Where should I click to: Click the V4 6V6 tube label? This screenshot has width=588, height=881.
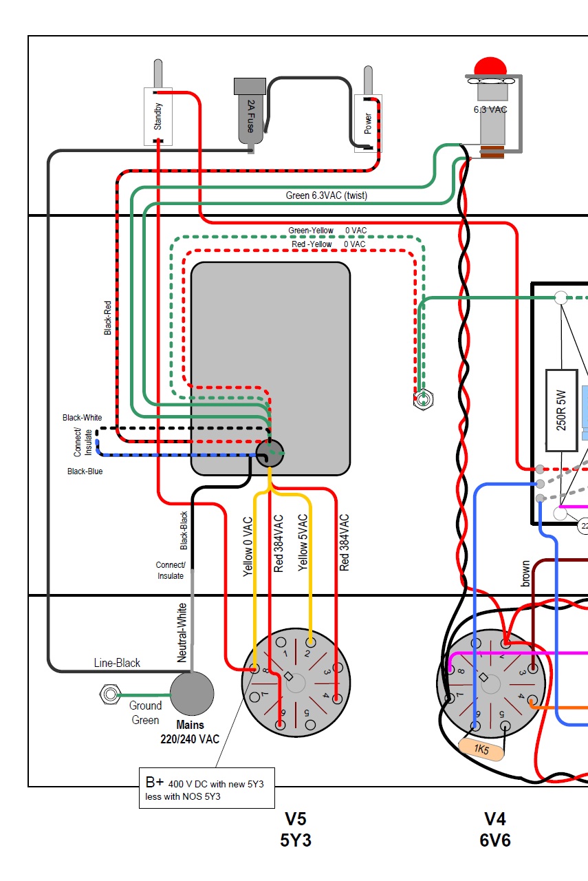[495, 829]
